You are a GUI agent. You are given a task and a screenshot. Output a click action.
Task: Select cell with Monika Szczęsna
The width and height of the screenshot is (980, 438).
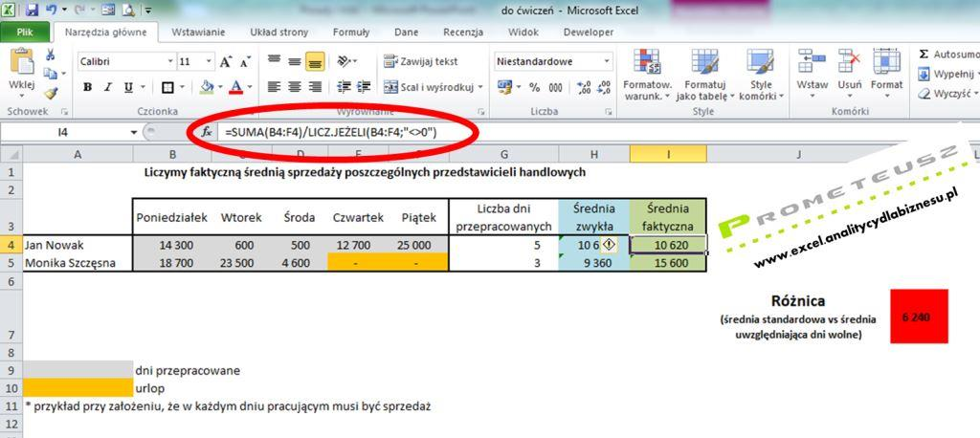tap(78, 263)
